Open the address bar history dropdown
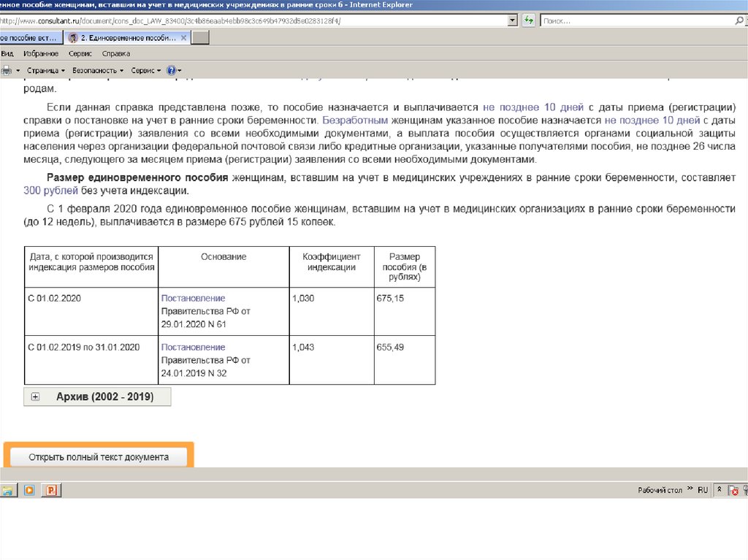Screen dimensions: 748x560 point(512,20)
